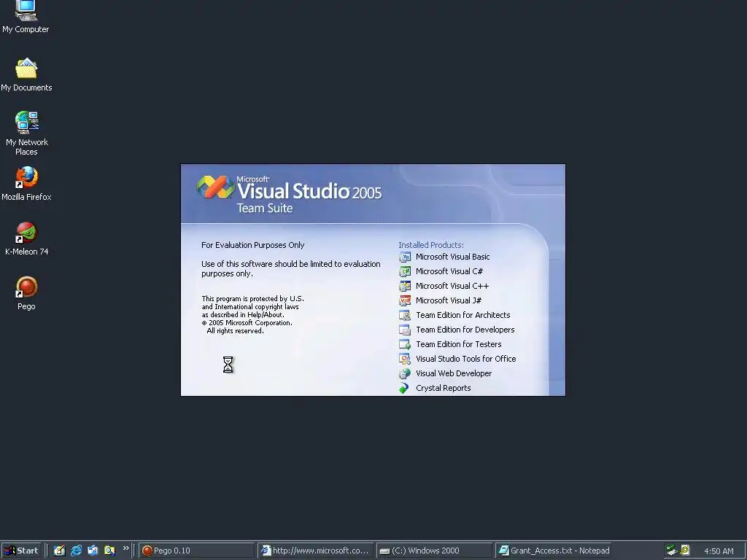Click the Crystal Reports icon on splash
The width and height of the screenshot is (747, 560).
point(404,388)
